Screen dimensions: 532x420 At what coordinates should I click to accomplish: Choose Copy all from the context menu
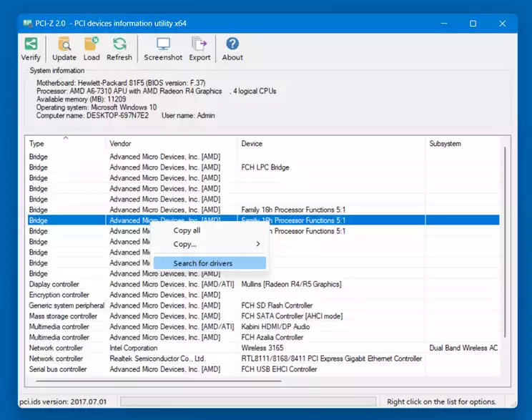click(210, 230)
